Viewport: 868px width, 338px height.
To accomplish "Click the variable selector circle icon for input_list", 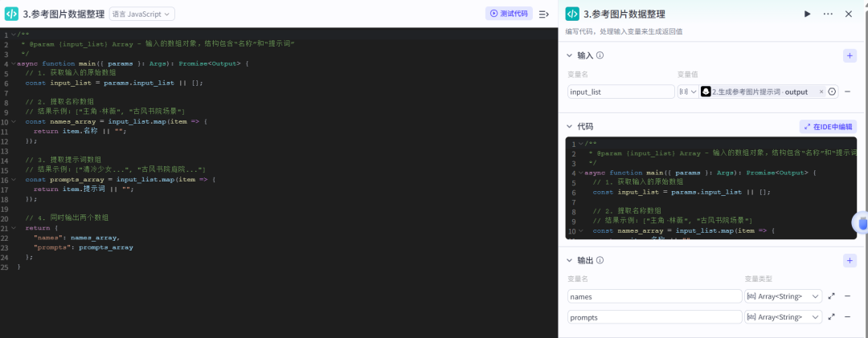I will (832, 92).
